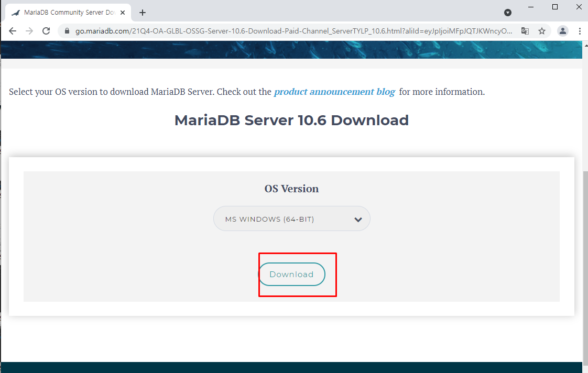
Task: Open a new browser tab
Action: coord(143,13)
